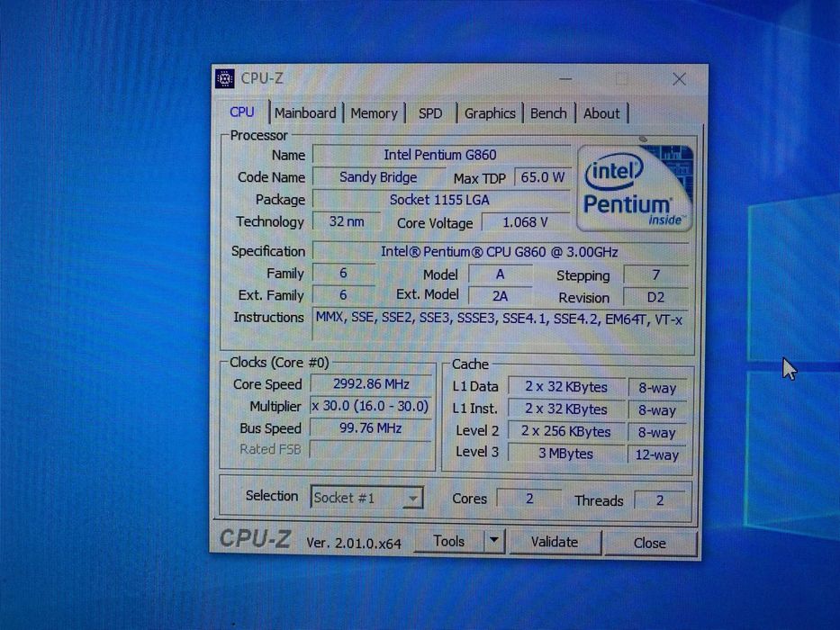Click the L1 Data 8-way value

pyautogui.click(x=657, y=388)
